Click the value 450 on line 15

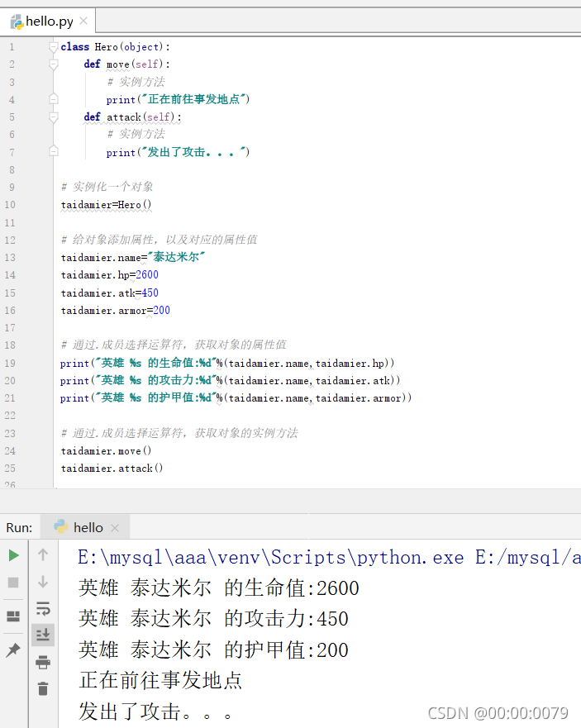click(x=150, y=293)
